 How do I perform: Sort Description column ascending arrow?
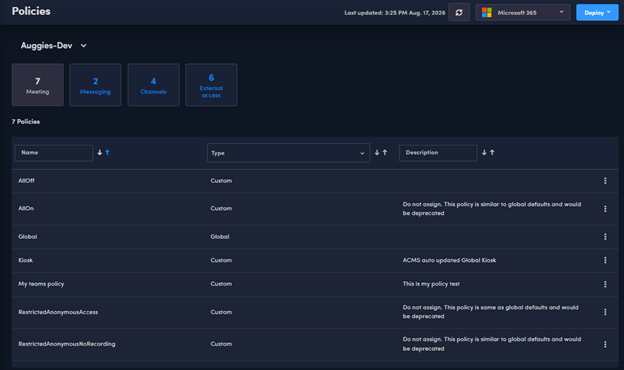(x=492, y=152)
